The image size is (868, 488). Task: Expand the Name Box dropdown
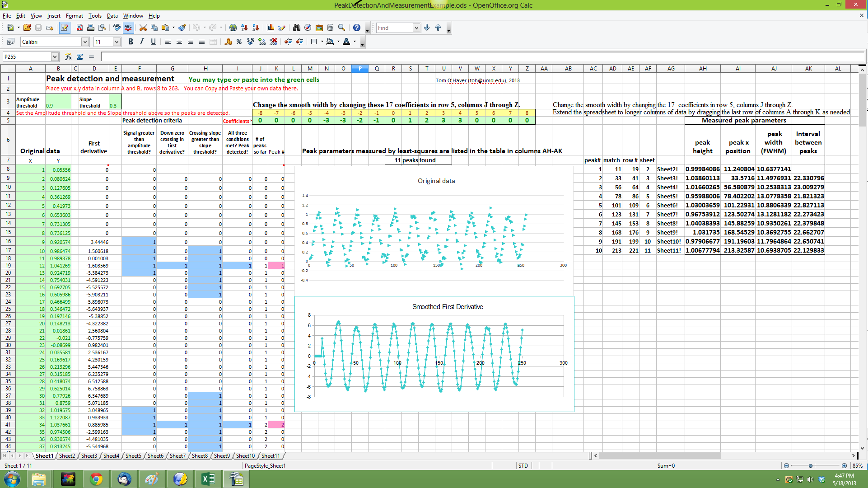(55, 57)
